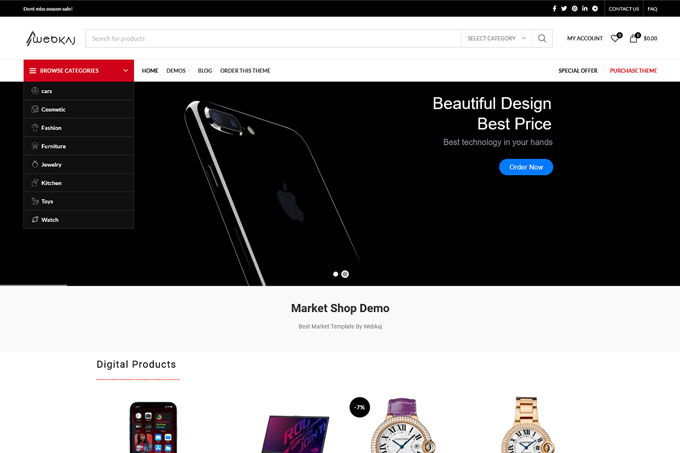The image size is (680, 453).
Task: Select the second slider dot
Action: pos(345,274)
